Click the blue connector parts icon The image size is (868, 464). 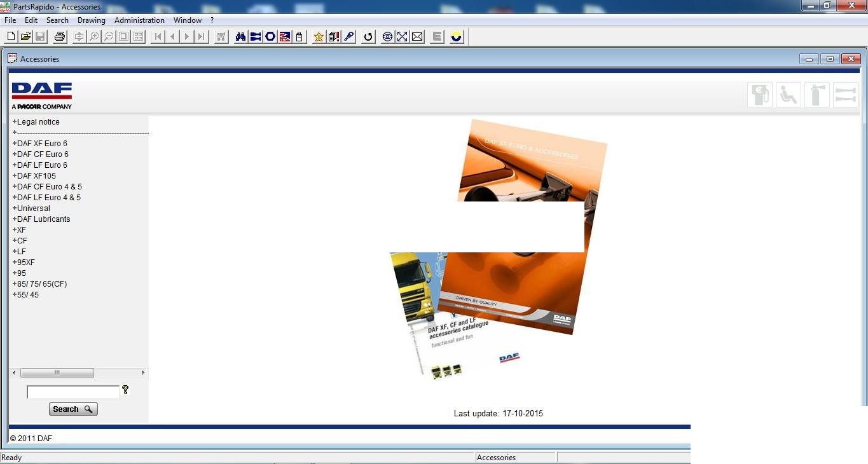(255, 37)
